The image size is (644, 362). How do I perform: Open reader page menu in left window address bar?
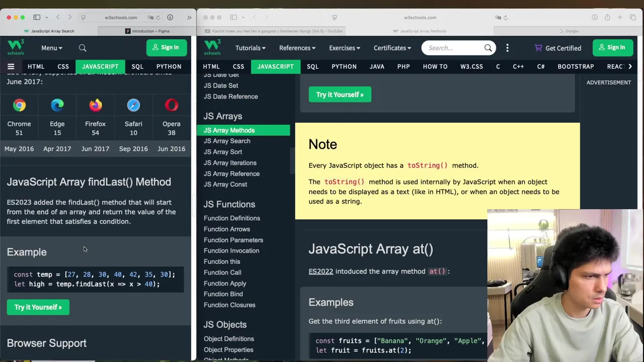tap(83, 17)
